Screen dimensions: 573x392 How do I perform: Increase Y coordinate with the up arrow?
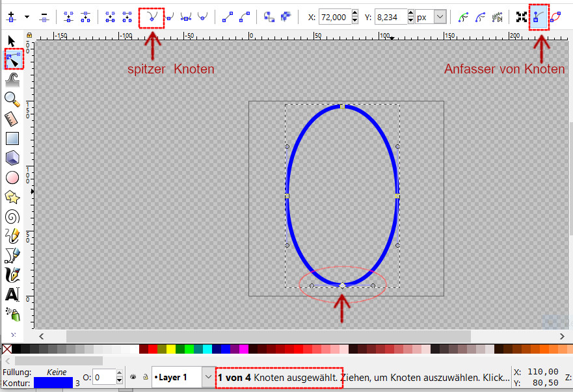(x=411, y=13)
